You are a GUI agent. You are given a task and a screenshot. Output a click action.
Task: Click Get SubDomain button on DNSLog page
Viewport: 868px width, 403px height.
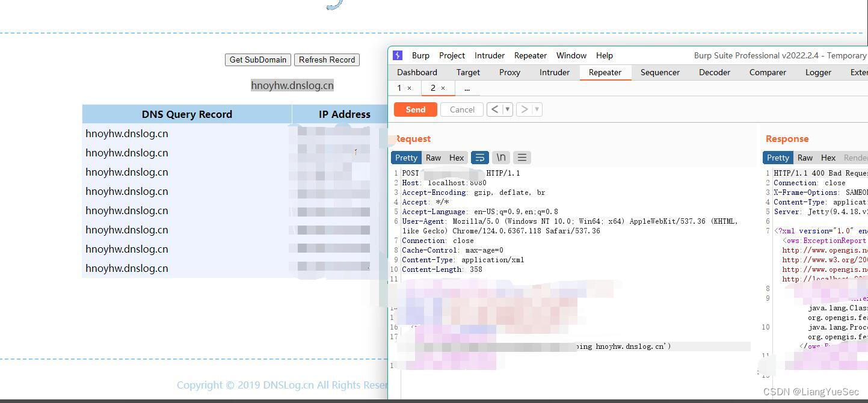tap(258, 60)
